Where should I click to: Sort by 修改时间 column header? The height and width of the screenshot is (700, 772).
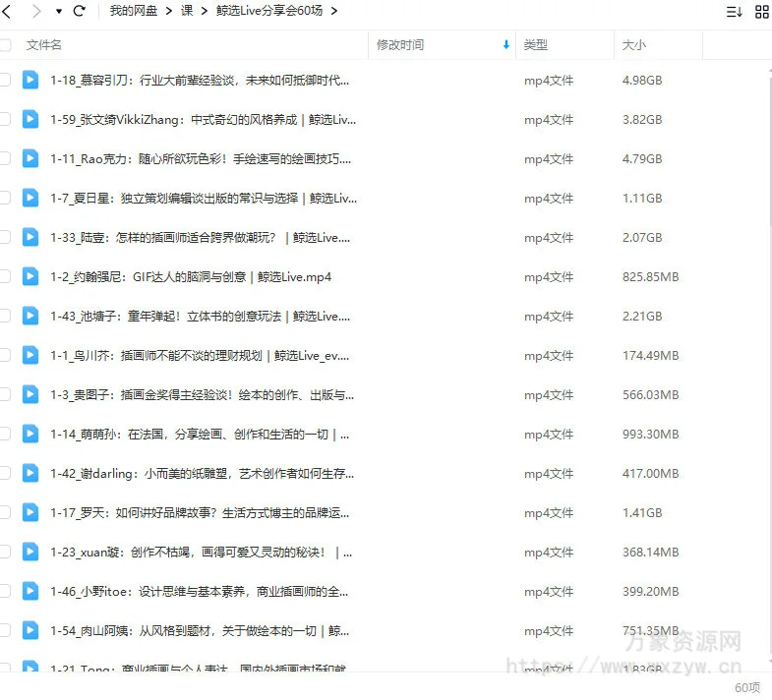coord(400,45)
